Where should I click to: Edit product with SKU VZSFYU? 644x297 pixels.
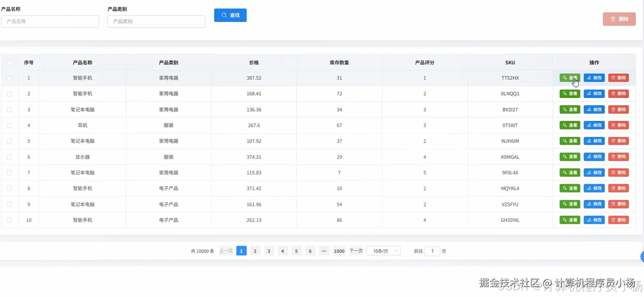pos(594,204)
